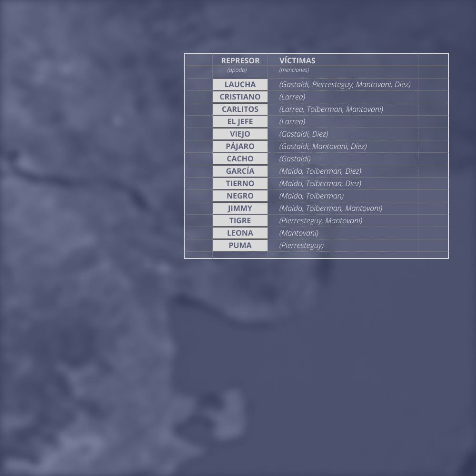
Task: Select the LAUCHA nickname cell
Action: pyautogui.click(x=240, y=84)
